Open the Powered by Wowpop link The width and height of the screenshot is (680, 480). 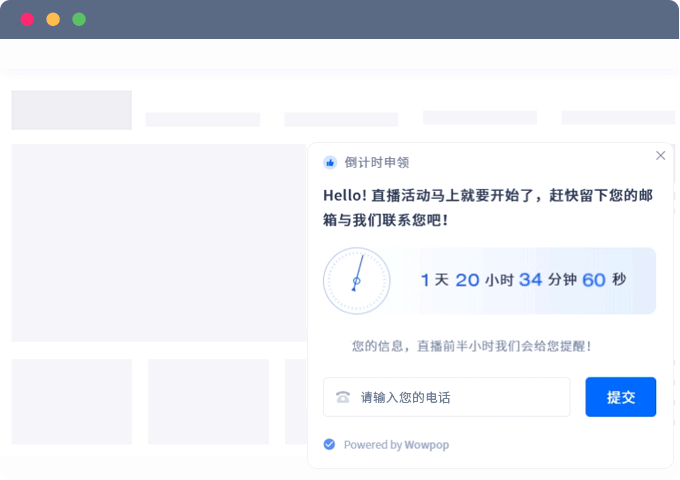[x=396, y=445]
